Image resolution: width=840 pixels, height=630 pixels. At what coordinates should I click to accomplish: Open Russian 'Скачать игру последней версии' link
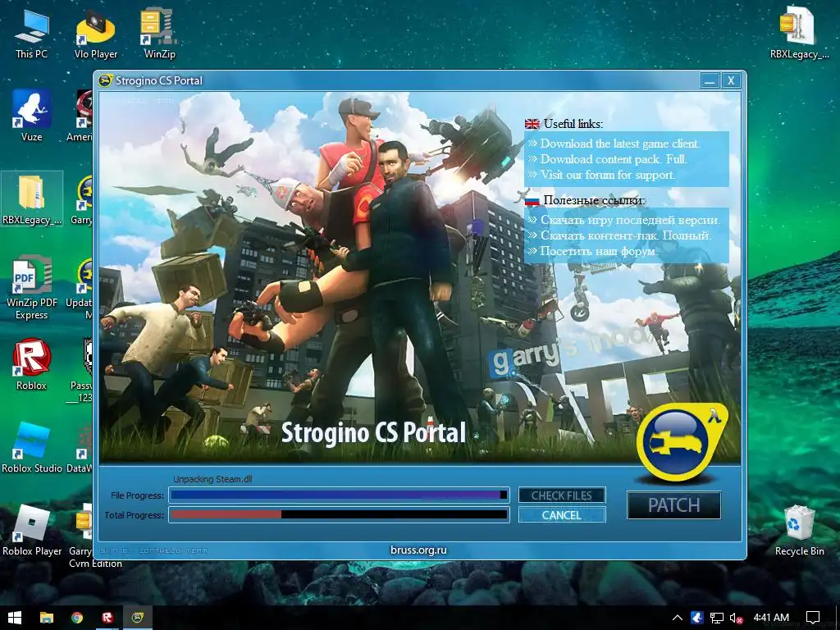coord(630,220)
